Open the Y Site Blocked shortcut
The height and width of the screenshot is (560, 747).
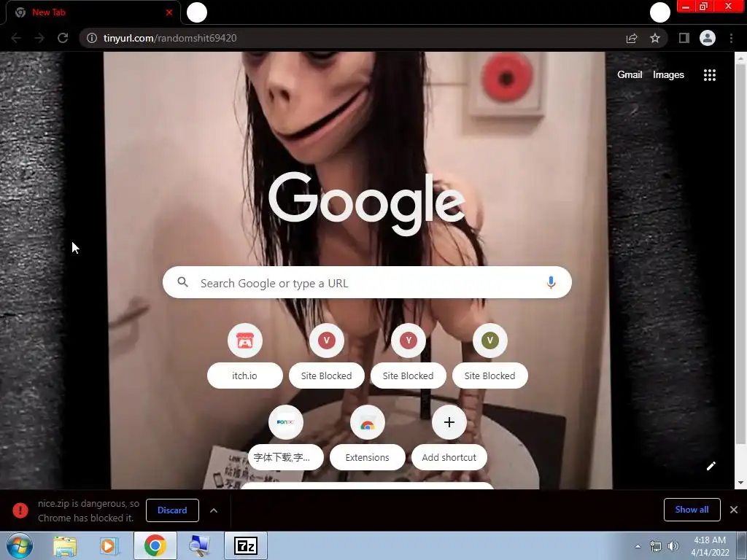click(409, 341)
